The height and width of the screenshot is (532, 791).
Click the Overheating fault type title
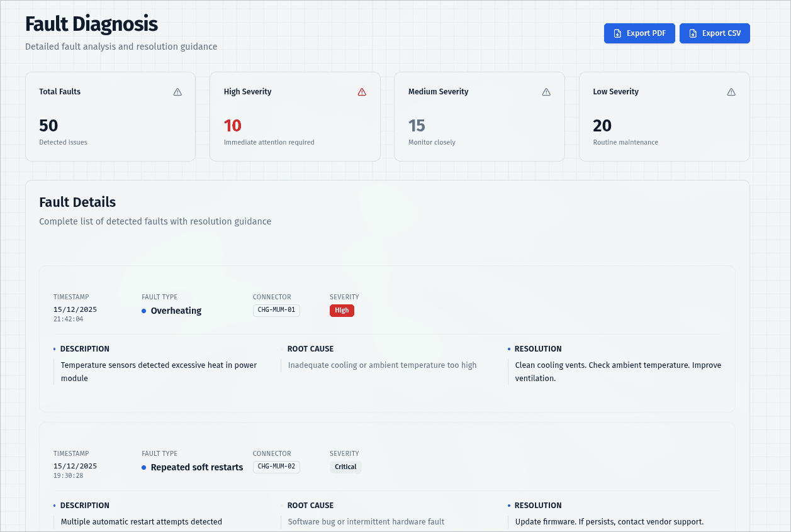[x=176, y=311]
